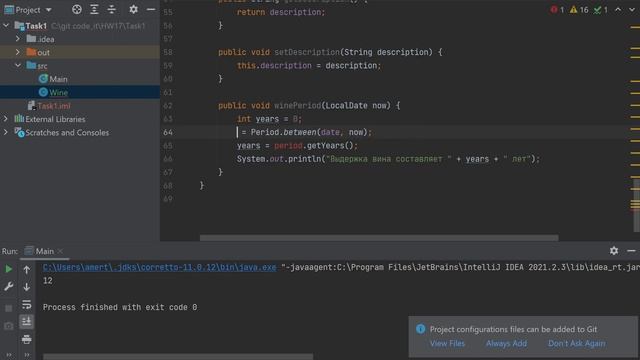Image resolution: width=640 pixels, height=360 pixels.
Task: Go to next highlighted error arrow
Action: point(632,9)
